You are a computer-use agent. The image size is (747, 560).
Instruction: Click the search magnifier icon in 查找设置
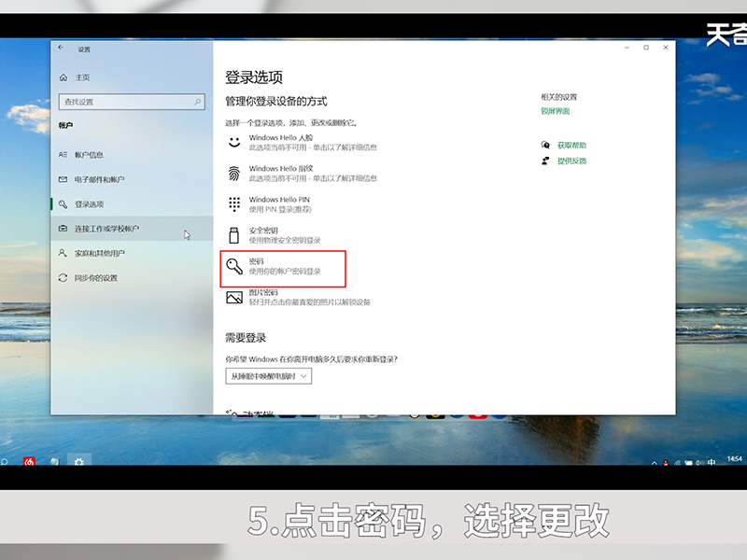pos(197,102)
